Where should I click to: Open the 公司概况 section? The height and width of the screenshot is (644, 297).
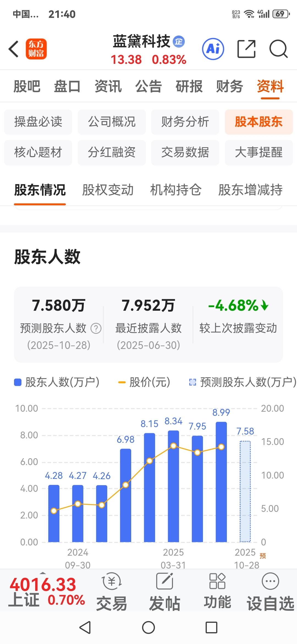pyautogui.click(x=112, y=122)
